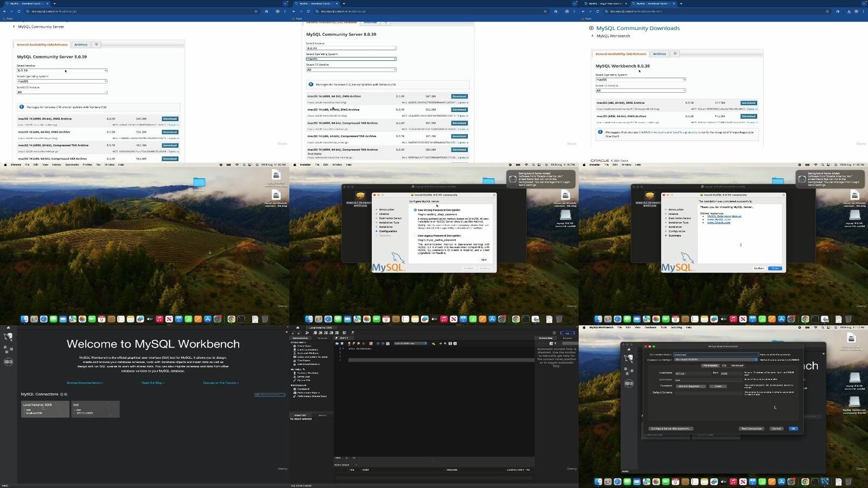Save script icon in Query 1 toolbar
The height and width of the screenshot is (488, 868).
342,344
